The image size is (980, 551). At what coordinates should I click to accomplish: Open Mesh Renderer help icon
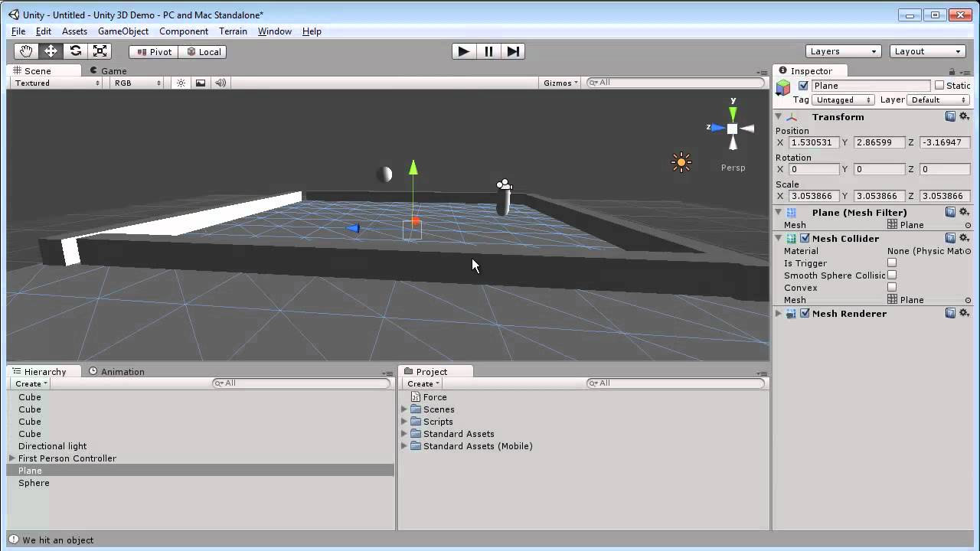950,313
